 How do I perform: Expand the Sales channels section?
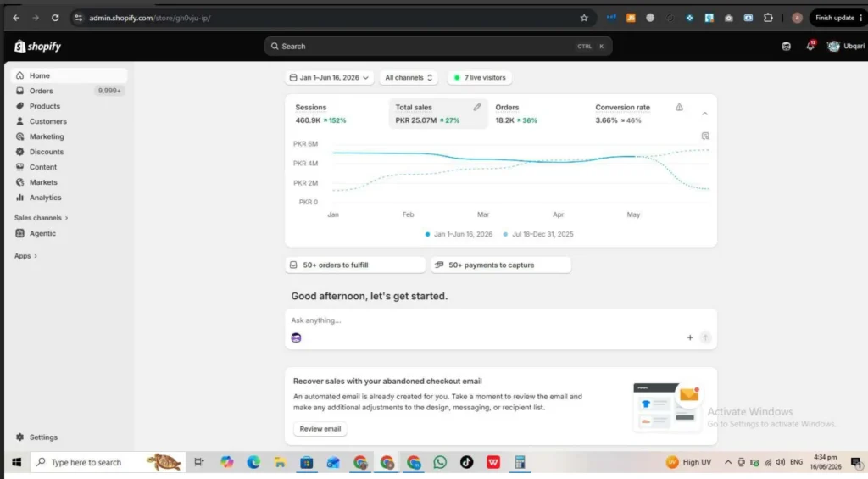click(41, 218)
